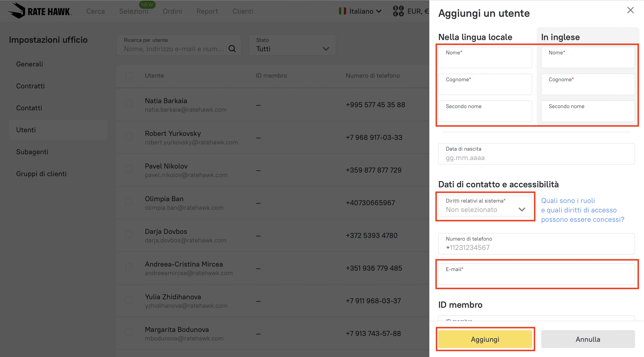Expand the Diritti relativi al sistema dropdown
Image resolution: width=644 pixels, height=357 pixels.
pos(485,206)
